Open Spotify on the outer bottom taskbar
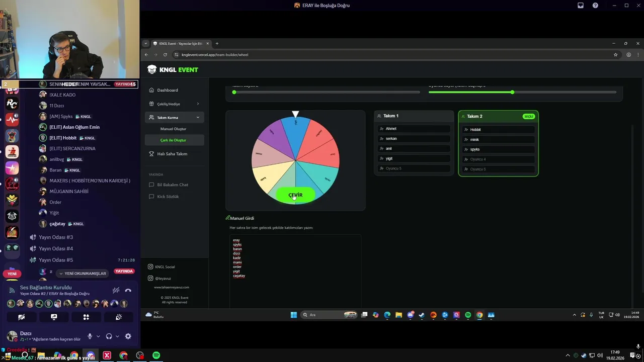Viewport: 644px width, 362px height. [x=156, y=355]
